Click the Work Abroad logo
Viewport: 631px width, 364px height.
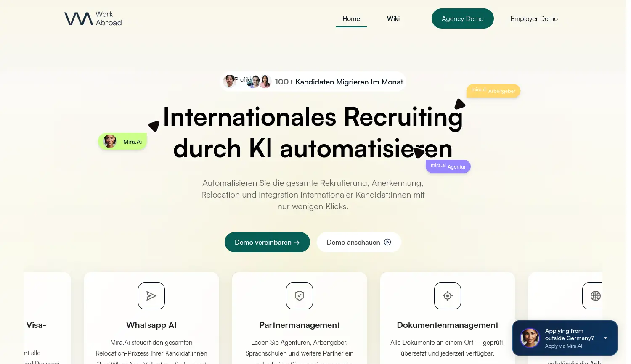click(x=93, y=18)
